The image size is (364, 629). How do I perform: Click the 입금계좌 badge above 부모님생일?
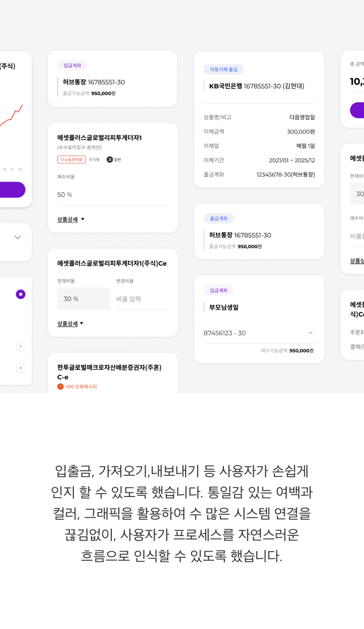(x=218, y=290)
